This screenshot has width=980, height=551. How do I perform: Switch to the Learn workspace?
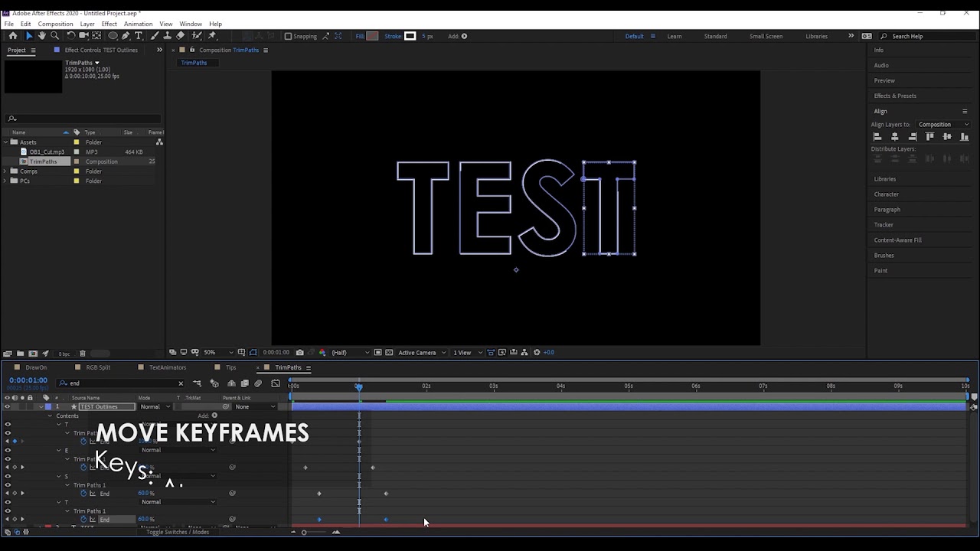675,36
